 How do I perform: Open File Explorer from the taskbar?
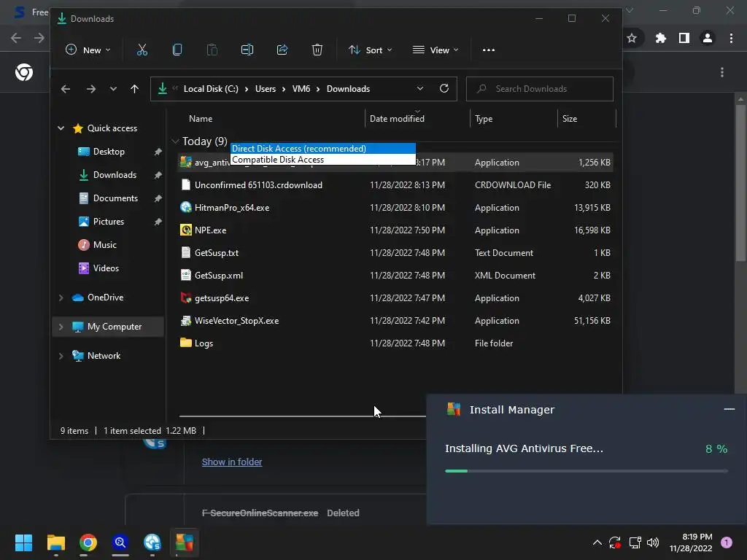55,542
